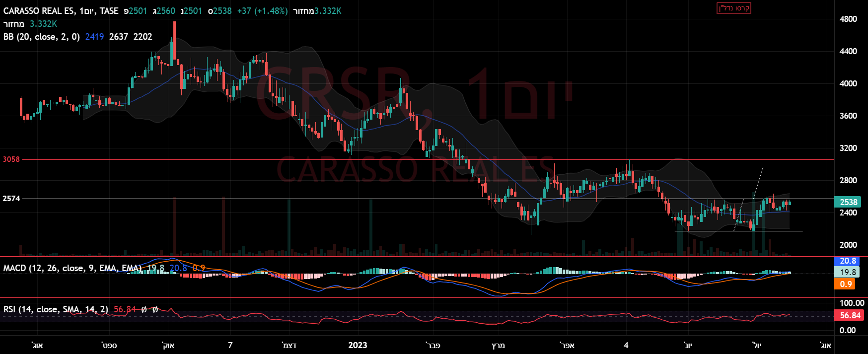Screen dimensions: 868x354
Task: Click the current price tag 2538
Action: (848, 202)
